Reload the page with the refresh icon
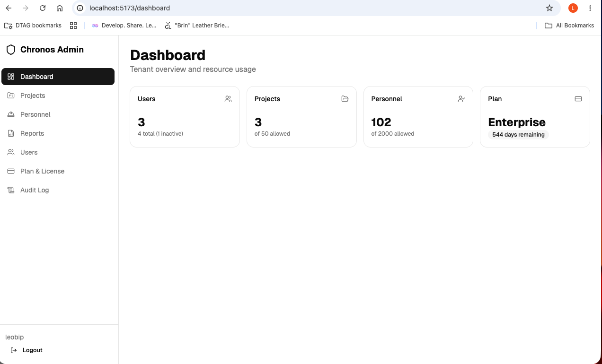The width and height of the screenshot is (602, 364). tap(43, 8)
